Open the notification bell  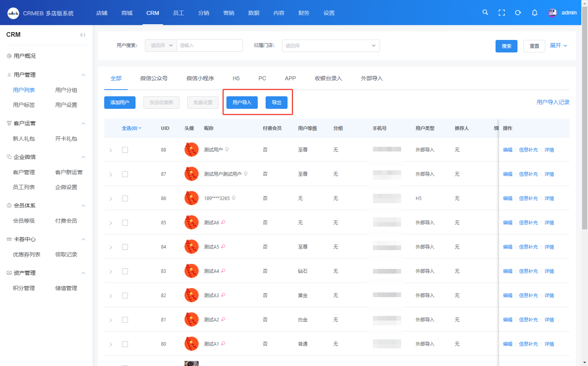click(x=534, y=13)
